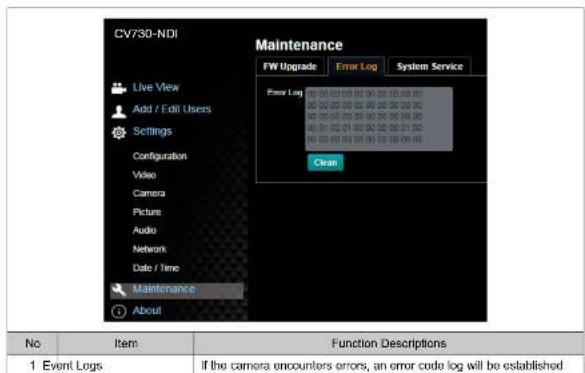Image resolution: width=585 pixels, height=373 pixels.
Task: Click the Live View camera icon
Action: pyautogui.click(x=119, y=88)
